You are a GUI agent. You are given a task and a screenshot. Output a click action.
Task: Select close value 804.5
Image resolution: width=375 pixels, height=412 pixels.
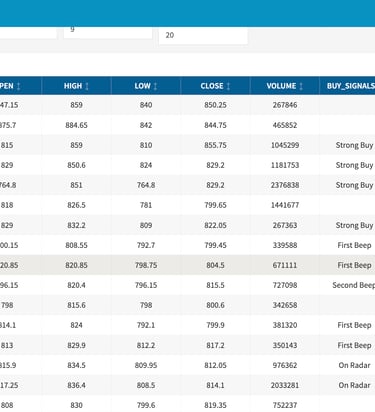(x=215, y=265)
